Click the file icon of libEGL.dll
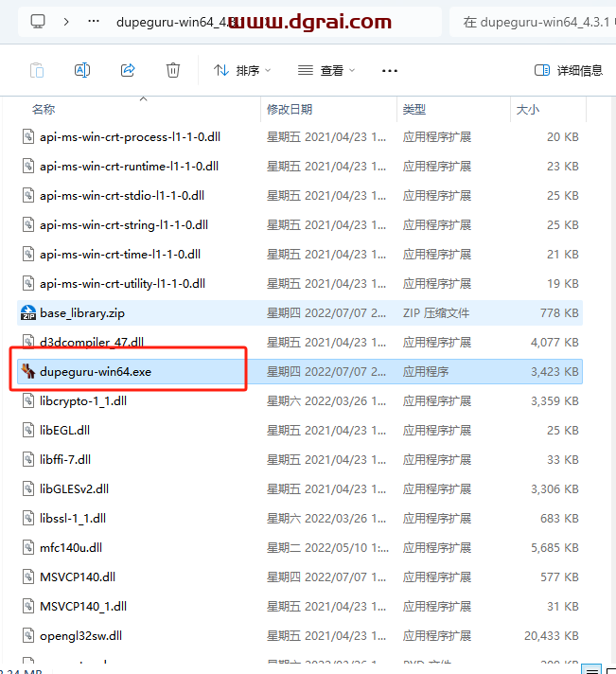 click(x=28, y=431)
